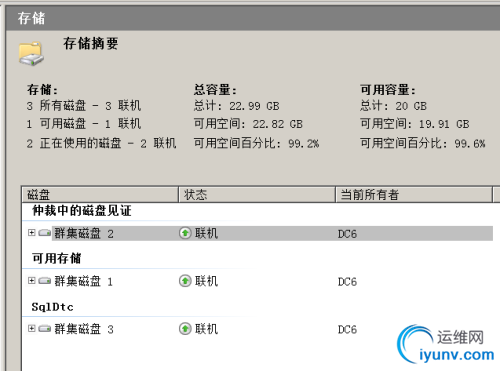The height and width of the screenshot is (371, 500).
Task: Click the 2 正在使用的磁盘 - 2 联机 line
Action: pyautogui.click(x=101, y=143)
